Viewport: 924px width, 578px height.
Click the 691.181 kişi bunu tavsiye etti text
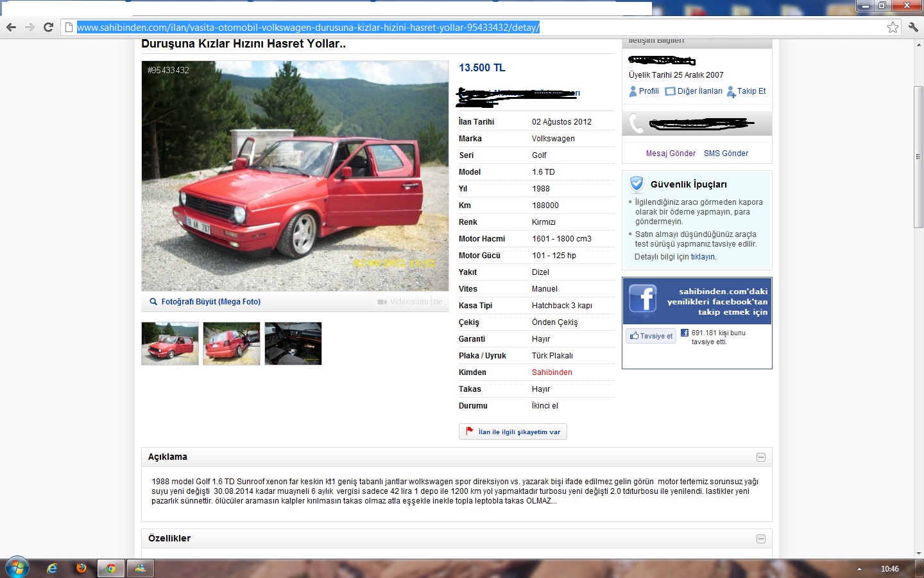[x=719, y=337]
